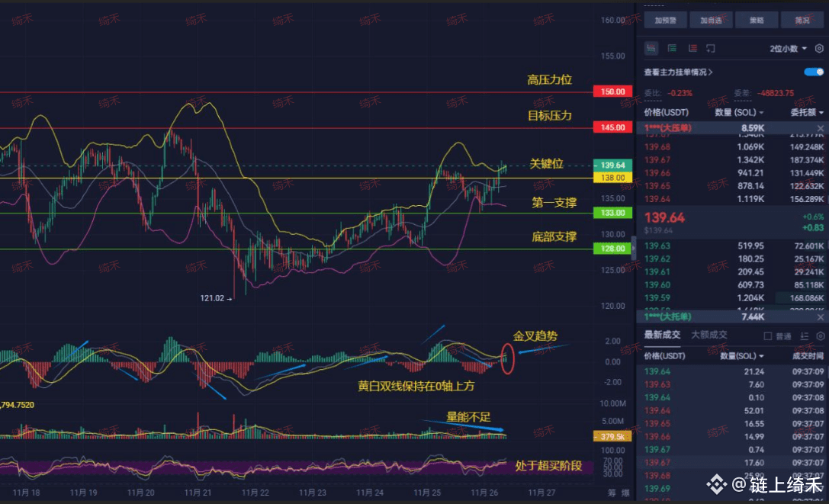The height and width of the screenshot is (504, 829).
Task: Expand the 委托额 column dropdown
Action: click(807, 112)
